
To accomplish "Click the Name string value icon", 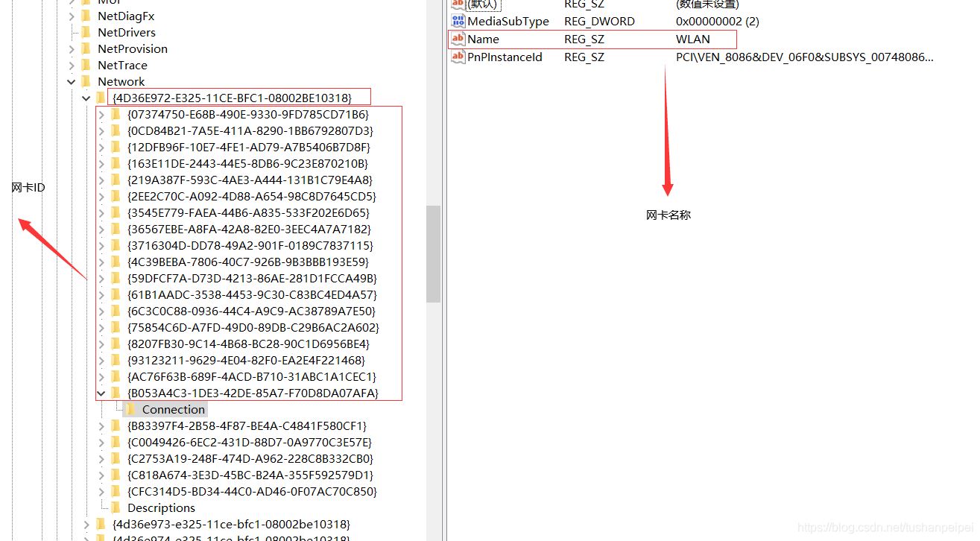I will click(458, 39).
